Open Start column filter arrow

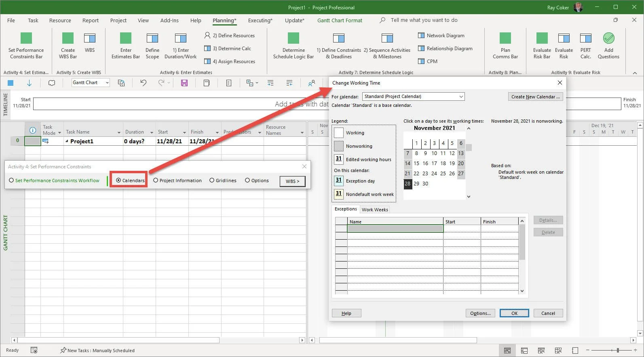(x=184, y=133)
